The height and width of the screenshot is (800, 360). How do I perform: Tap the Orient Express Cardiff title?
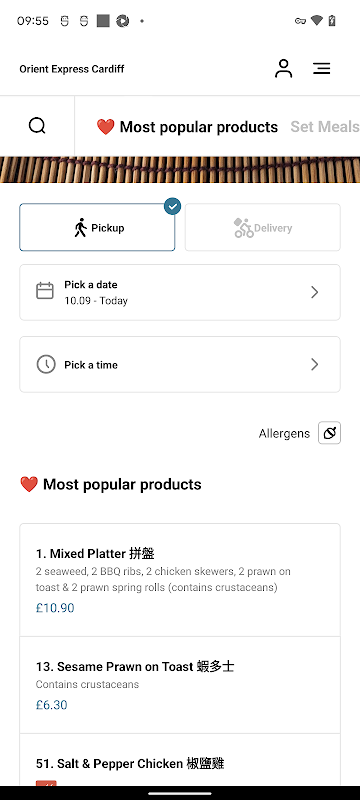coord(72,69)
